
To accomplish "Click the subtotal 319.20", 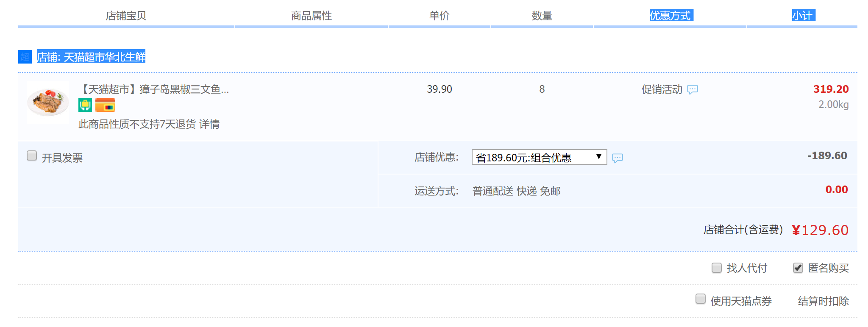I will 831,89.
